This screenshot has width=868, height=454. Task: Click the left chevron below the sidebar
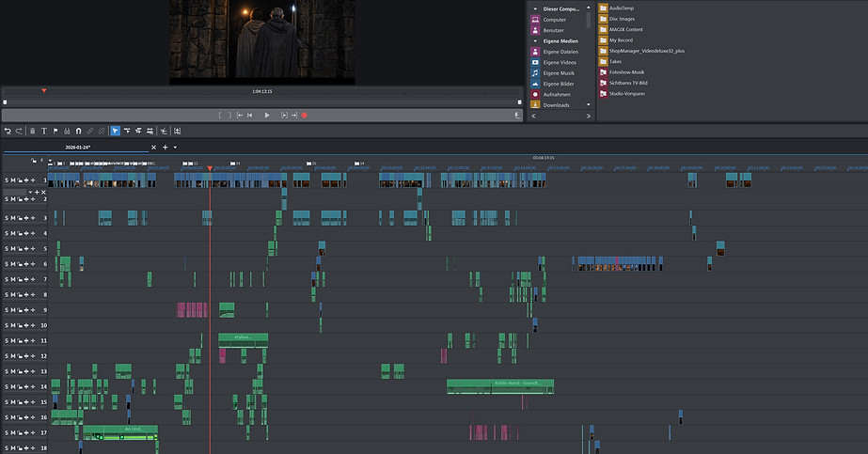(533, 117)
